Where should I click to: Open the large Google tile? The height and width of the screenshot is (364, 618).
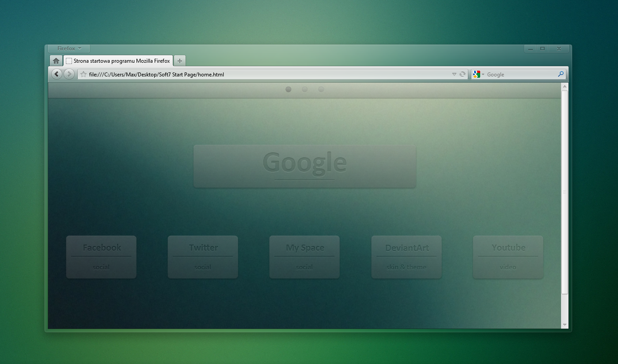[305, 166]
